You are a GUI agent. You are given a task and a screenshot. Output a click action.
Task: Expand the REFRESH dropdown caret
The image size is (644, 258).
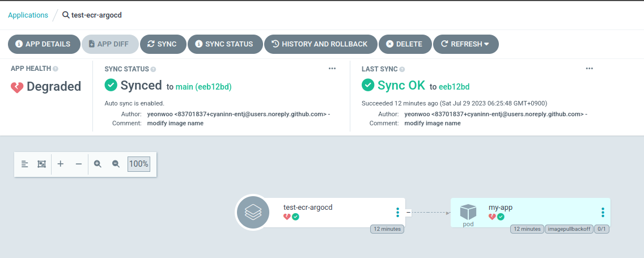[x=487, y=44]
